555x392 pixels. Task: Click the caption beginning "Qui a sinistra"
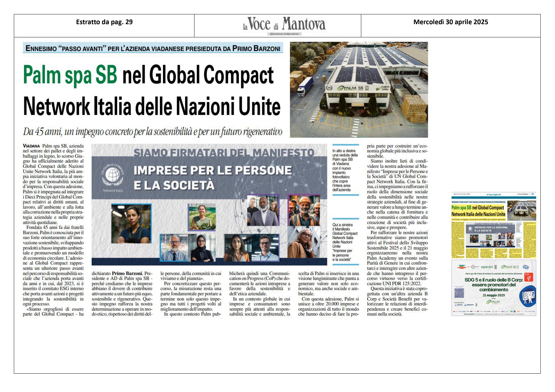pos(345,242)
